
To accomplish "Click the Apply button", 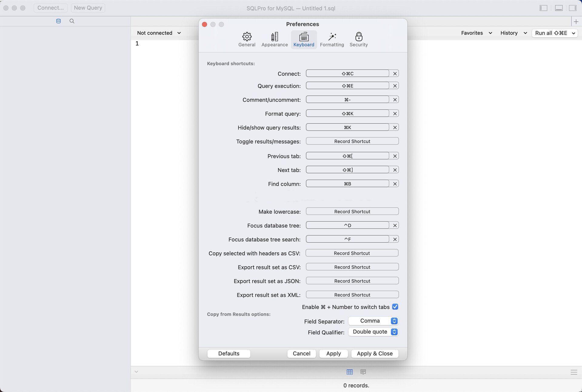I will coord(333,354).
